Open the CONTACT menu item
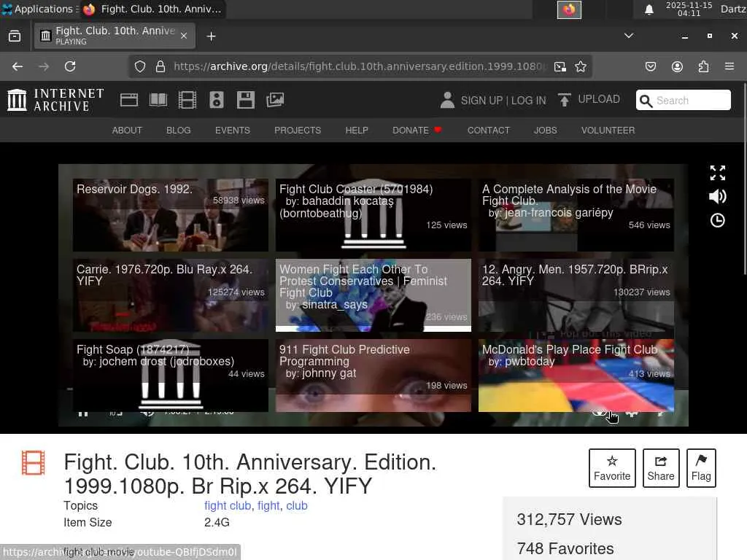 coord(488,131)
